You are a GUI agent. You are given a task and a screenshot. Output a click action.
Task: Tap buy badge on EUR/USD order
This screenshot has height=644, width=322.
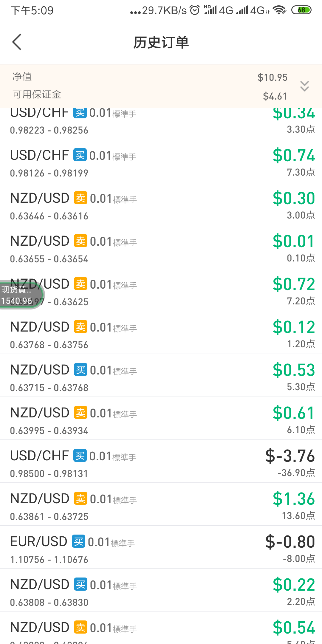tap(78, 541)
